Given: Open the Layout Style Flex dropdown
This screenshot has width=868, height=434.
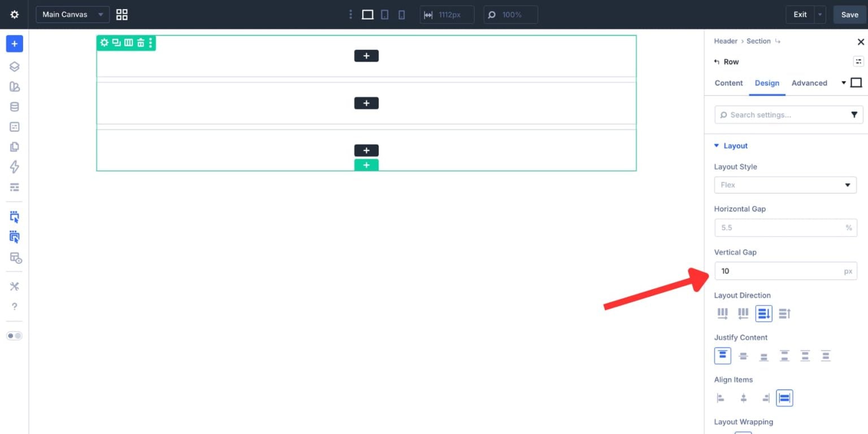Looking at the screenshot, I should point(785,185).
